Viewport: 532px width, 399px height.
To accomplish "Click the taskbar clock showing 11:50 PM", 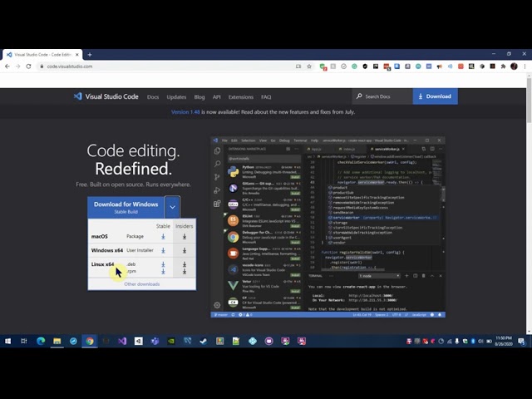I will (504, 341).
